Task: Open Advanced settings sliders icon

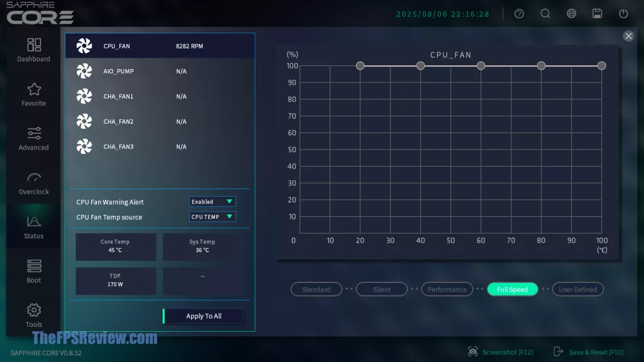Action: [34, 133]
